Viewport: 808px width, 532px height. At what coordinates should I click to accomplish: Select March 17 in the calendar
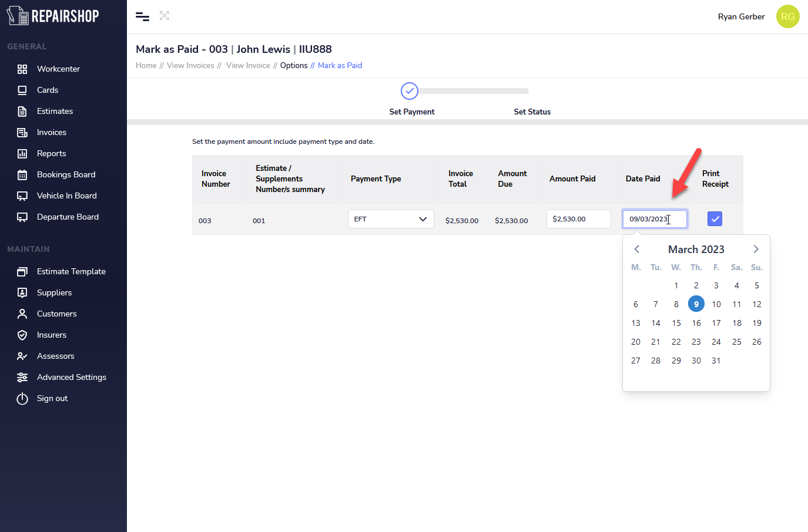pyautogui.click(x=716, y=323)
